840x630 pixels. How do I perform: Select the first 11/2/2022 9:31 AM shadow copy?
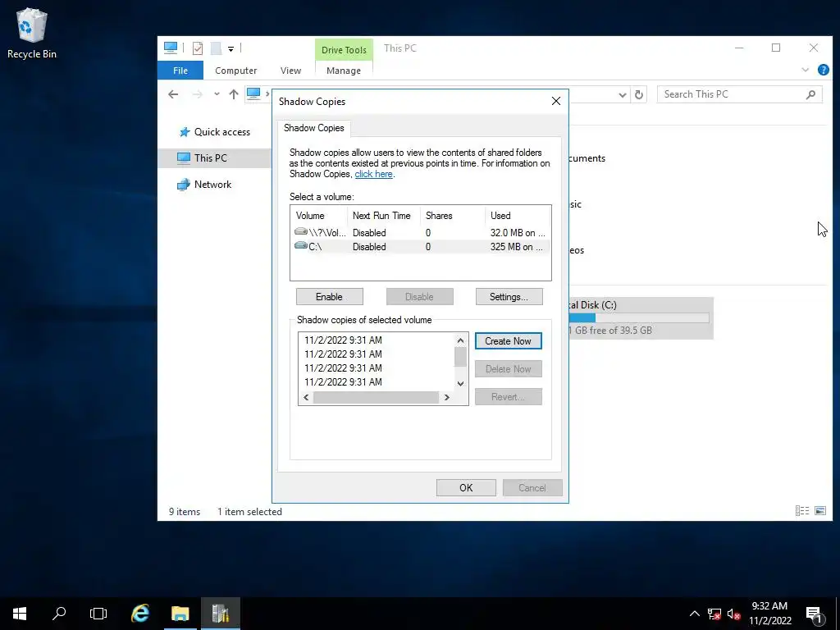point(343,340)
